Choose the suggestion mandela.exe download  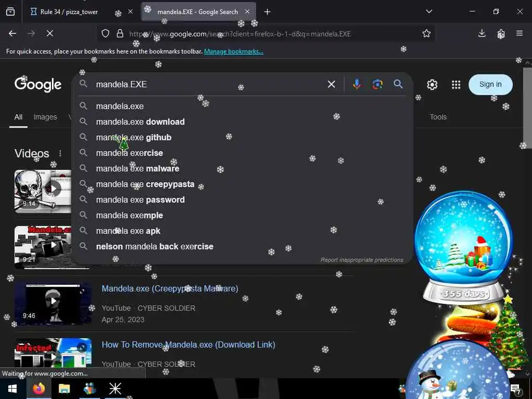click(x=243, y=122)
